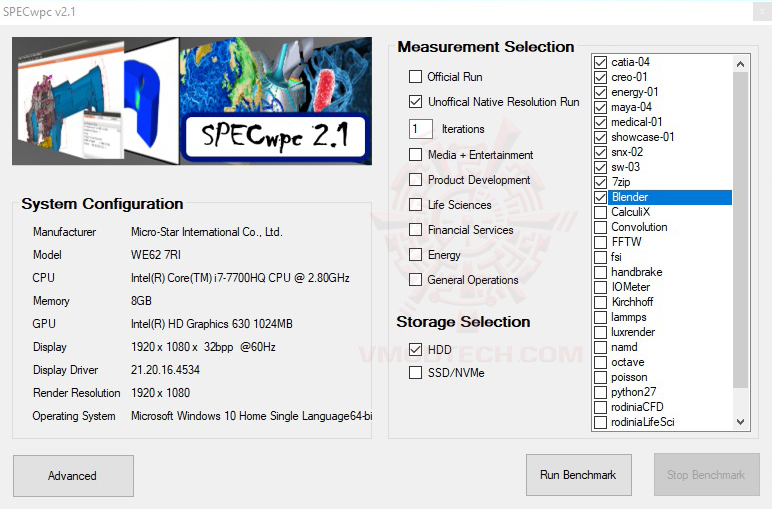Screen dimensions: 772x509
Task: Click the Iterations number field
Action: [420, 129]
